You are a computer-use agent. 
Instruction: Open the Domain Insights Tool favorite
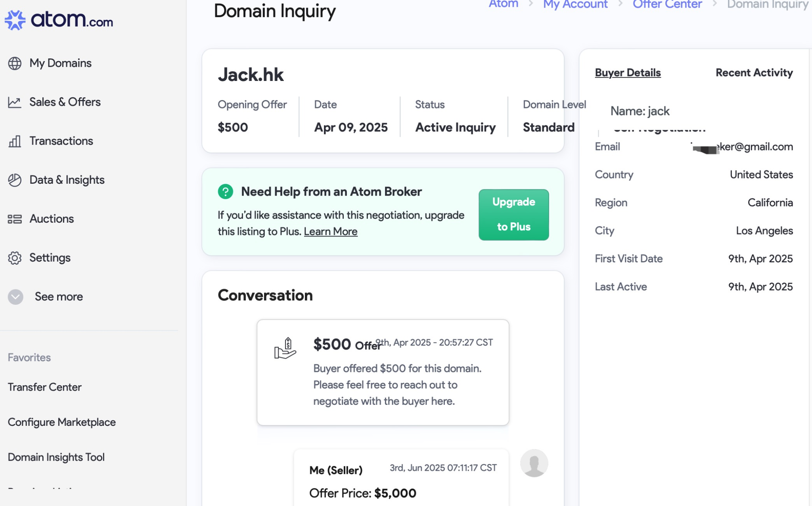point(56,457)
